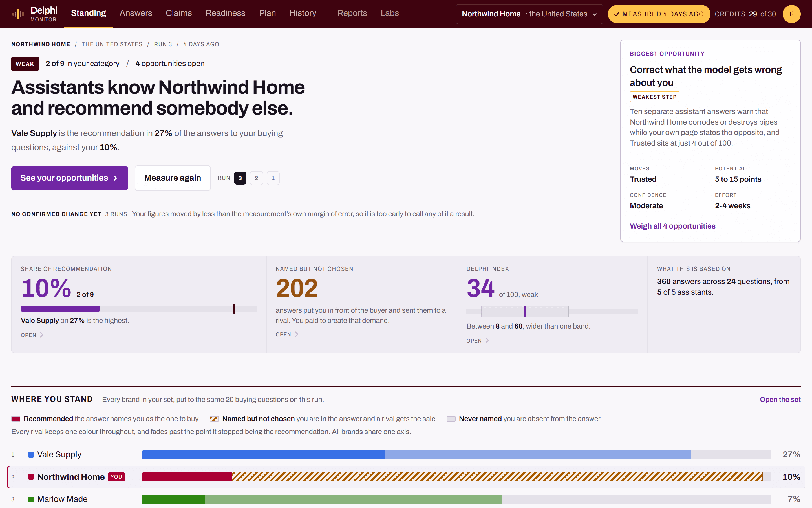Click the grey Never named legend swatch

[451, 419]
